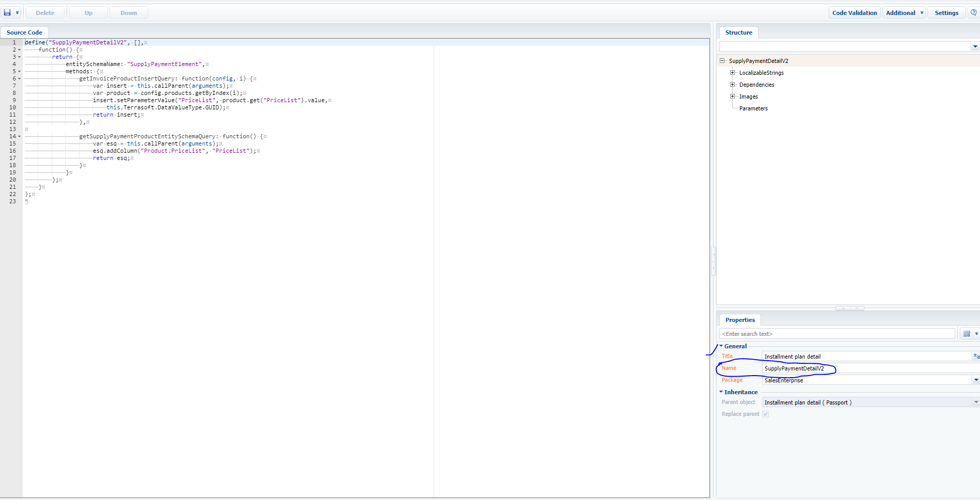Open the properties view mode dropdown arrow
This screenshot has width=980, height=500.
click(976, 334)
